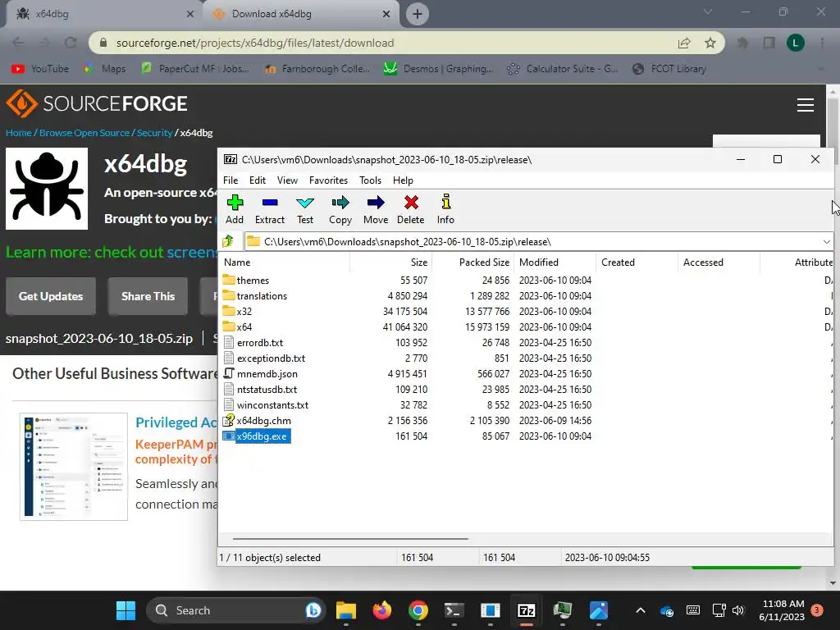The image size is (840, 630).
Task: Open the View menu in 7-Zip
Action: pos(287,180)
